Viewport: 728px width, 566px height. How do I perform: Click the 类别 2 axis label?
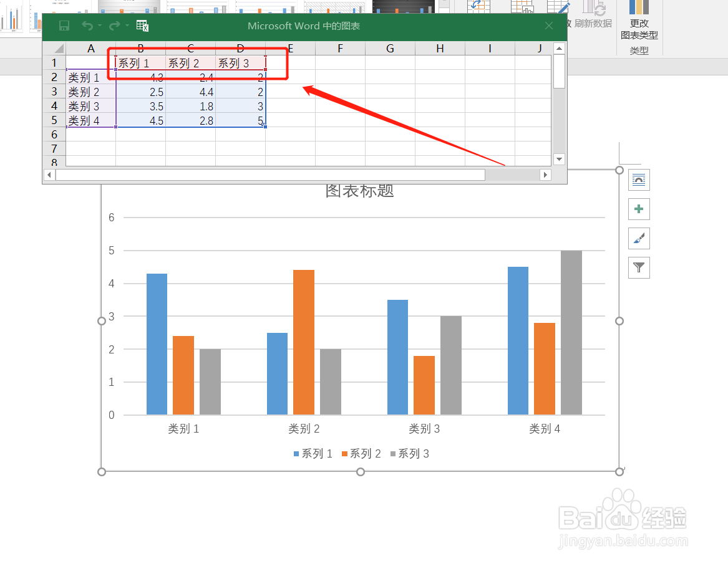click(304, 429)
